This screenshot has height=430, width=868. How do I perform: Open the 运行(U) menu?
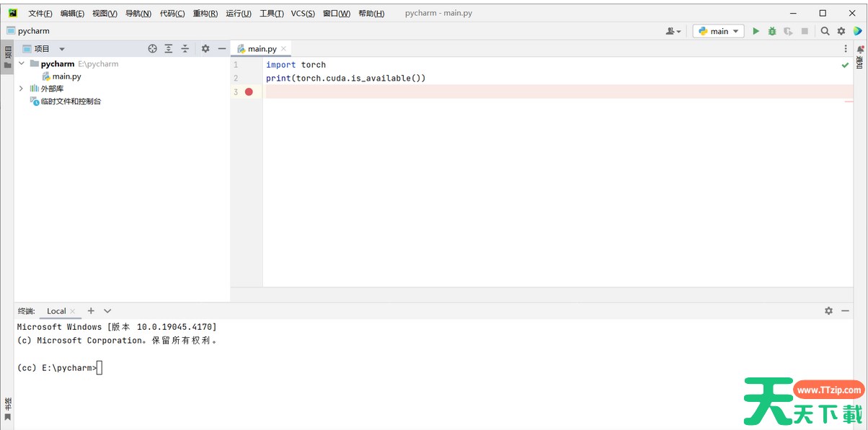(x=239, y=14)
